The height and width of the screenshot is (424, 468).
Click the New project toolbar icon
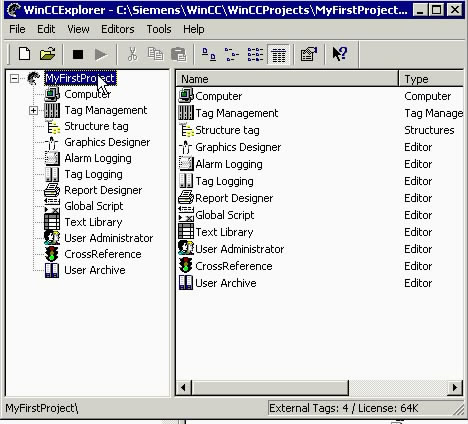tap(24, 54)
